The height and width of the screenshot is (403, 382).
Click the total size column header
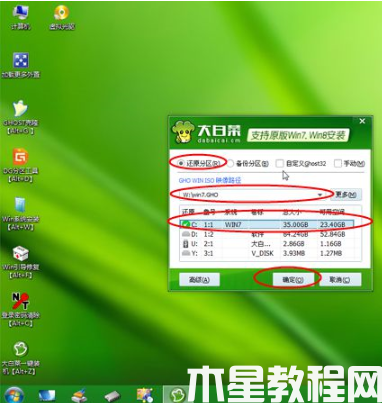292,212
